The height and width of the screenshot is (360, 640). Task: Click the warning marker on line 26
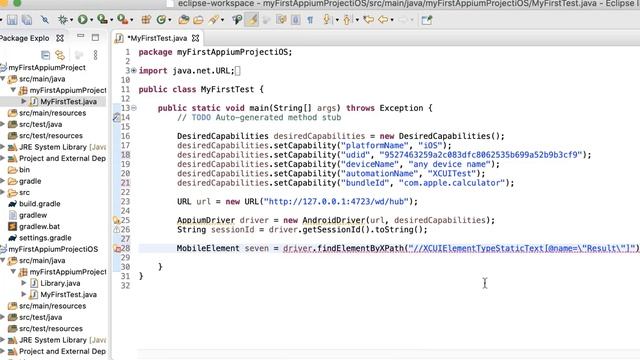(x=116, y=230)
